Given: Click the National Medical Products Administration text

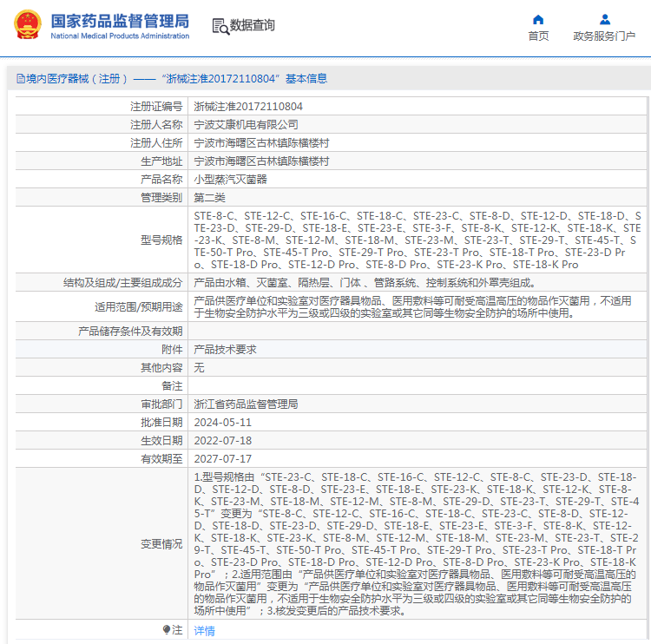Looking at the screenshot, I should click(120, 36).
